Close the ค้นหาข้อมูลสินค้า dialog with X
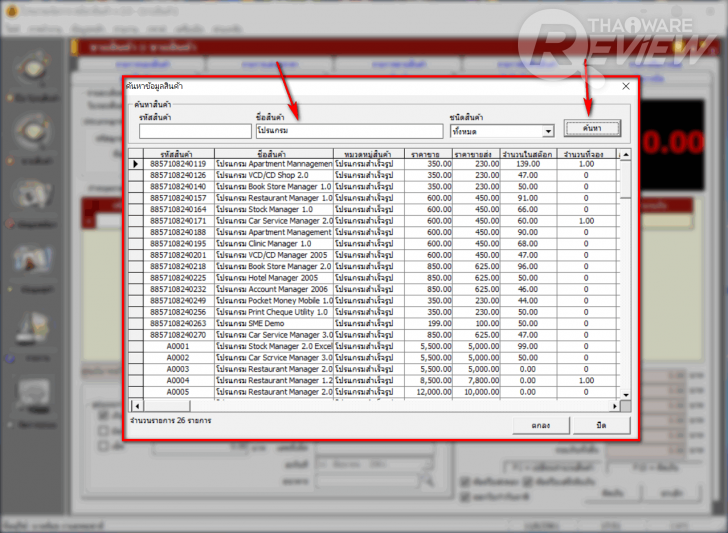This screenshot has width=728, height=533. click(626, 86)
